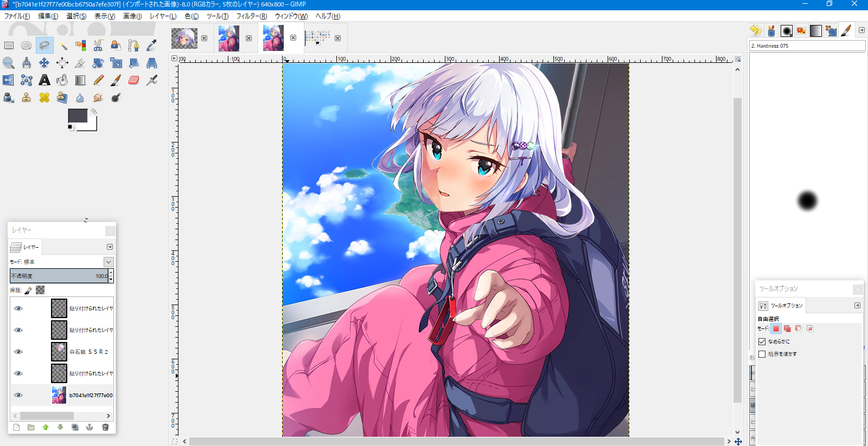Select the Bucket Fill tool
Image resolution: width=868 pixels, height=446 pixels.
pos(62,80)
